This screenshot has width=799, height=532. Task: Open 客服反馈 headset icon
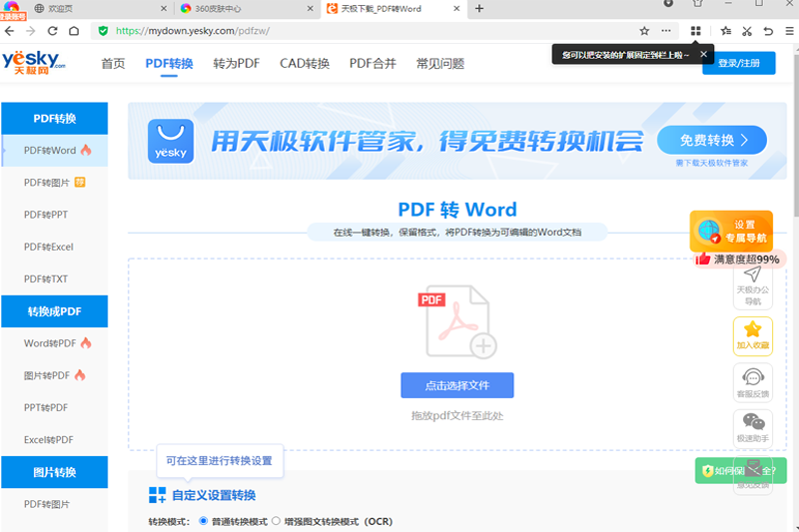pos(753,382)
